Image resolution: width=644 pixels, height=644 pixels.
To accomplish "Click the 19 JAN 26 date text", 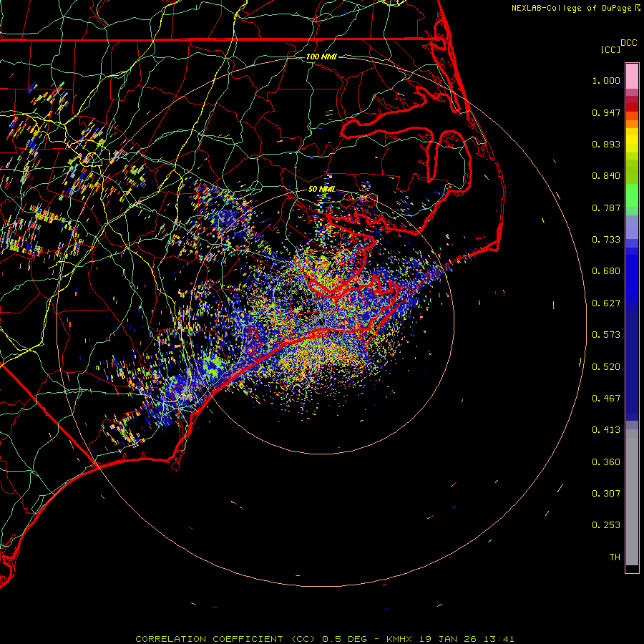I will point(447,639).
